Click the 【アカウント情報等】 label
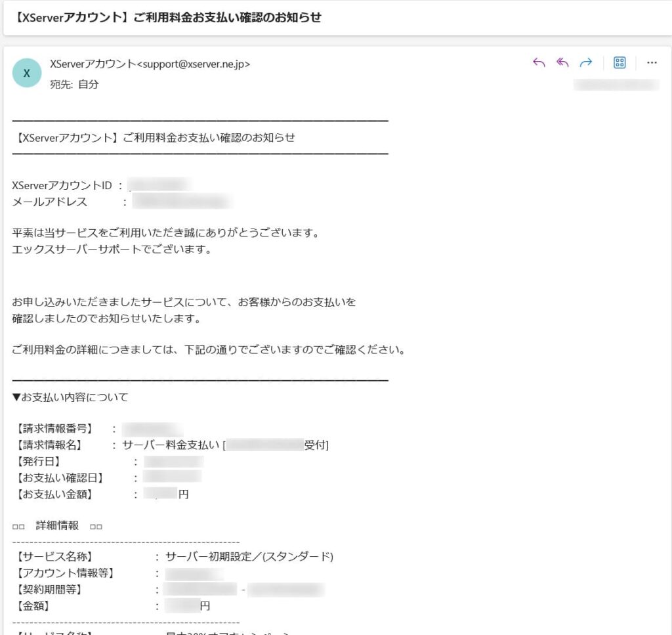The image size is (672, 635). coord(66,573)
